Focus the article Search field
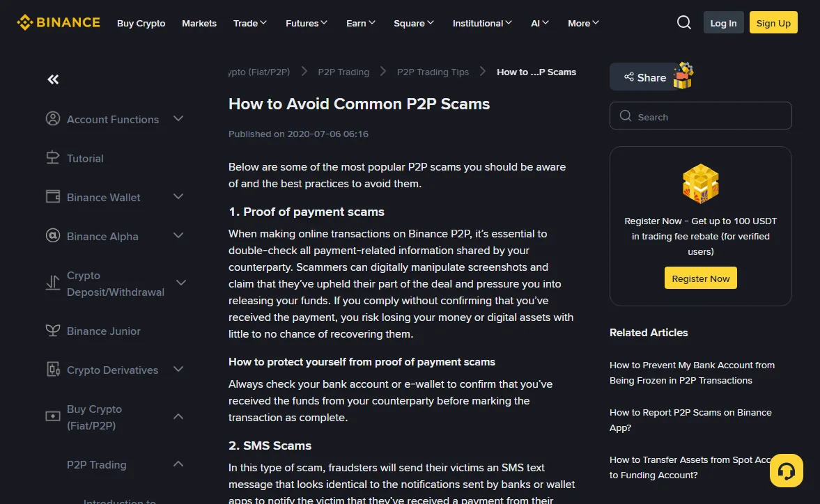The height and width of the screenshot is (504, 820). click(x=700, y=116)
